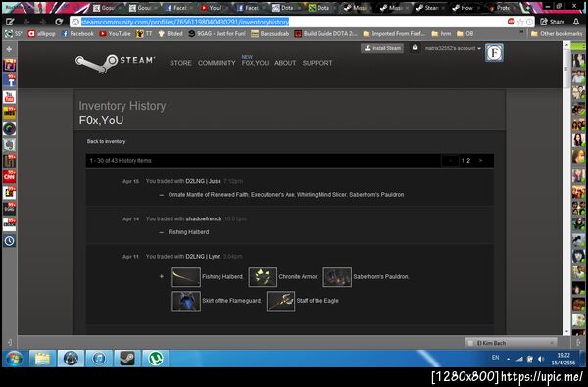This screenshot has height=387, width=588.
Task: Open the volume speaker tray icon
Action: tap(541, 359)
